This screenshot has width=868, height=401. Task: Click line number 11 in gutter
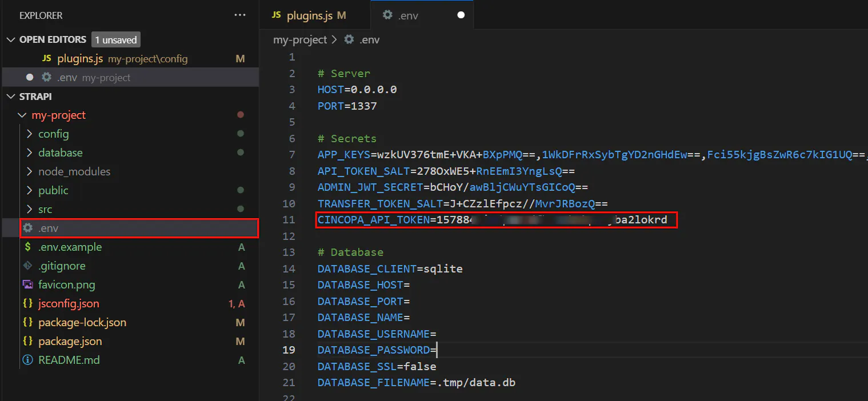point(290,220)
